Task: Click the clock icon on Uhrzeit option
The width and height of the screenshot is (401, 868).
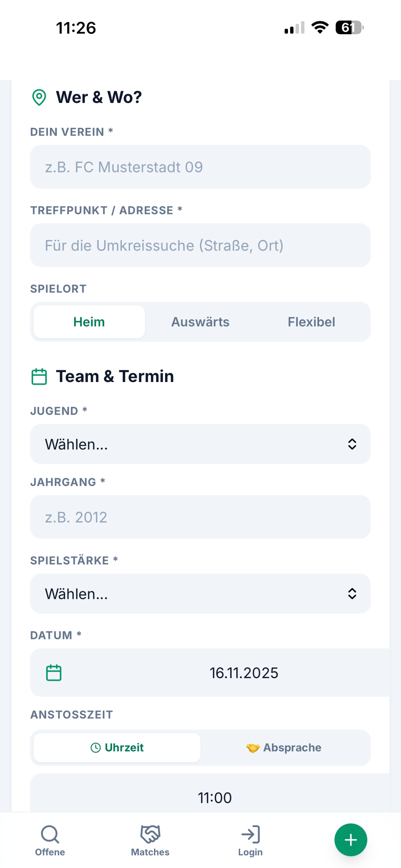Action: tap(96, 747)
